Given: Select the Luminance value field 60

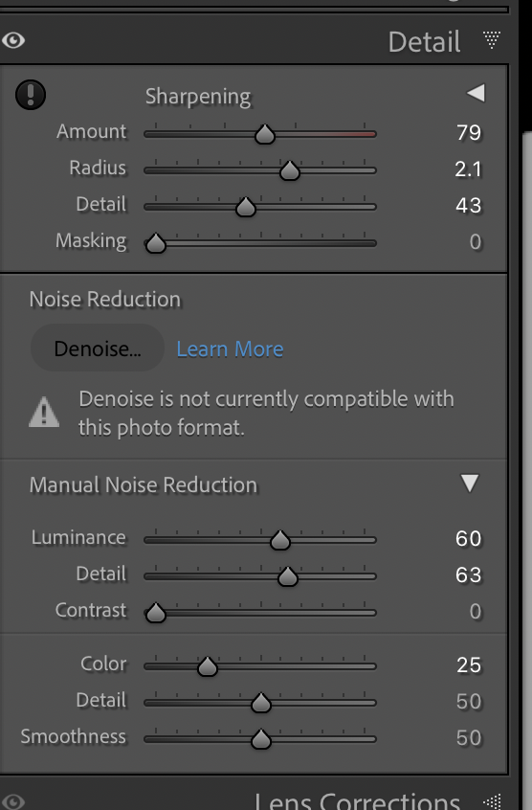Looking at the screenshot, I should click(x=468, y=539).
